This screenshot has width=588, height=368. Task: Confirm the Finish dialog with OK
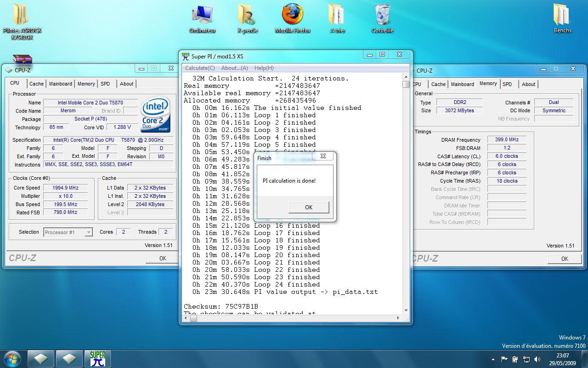(x=309, y=207)
